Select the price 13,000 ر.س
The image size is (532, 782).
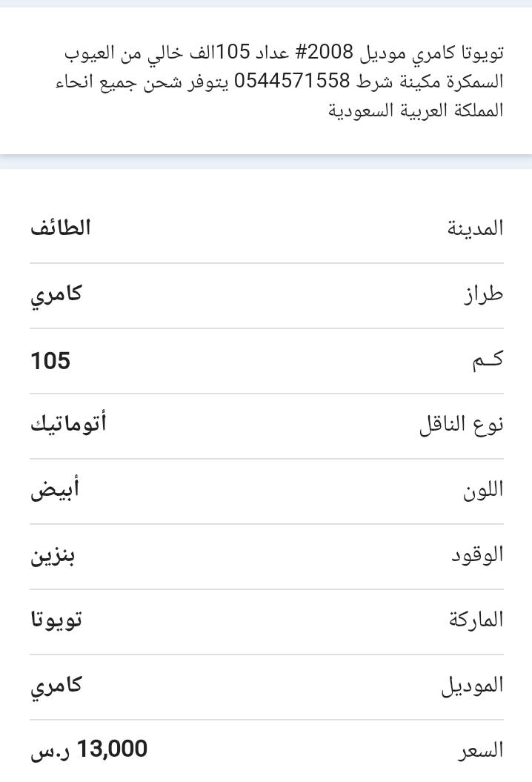point(89,749)
